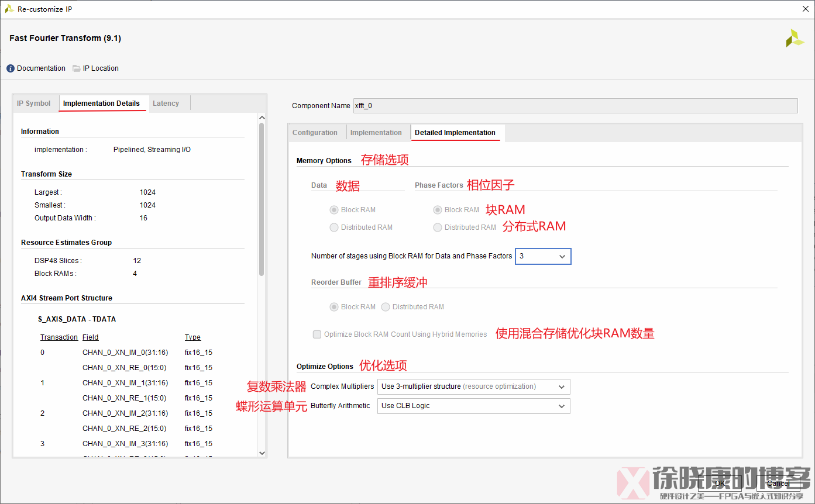Switch to the Implementation tab
The height and width of the screenshot is (504, 815).
tap(377, 132)
